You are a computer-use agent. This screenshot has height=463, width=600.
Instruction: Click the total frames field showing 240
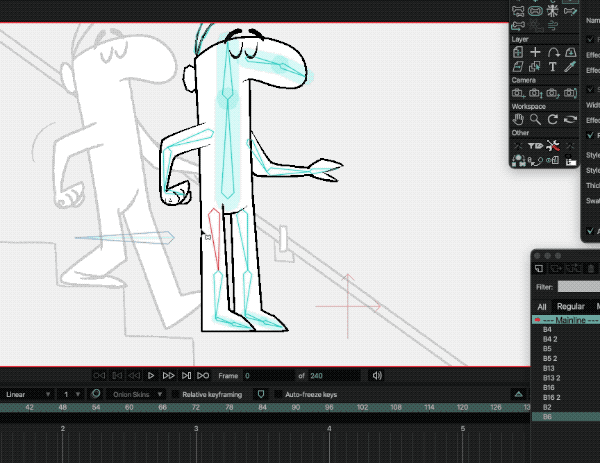[334, 376]
